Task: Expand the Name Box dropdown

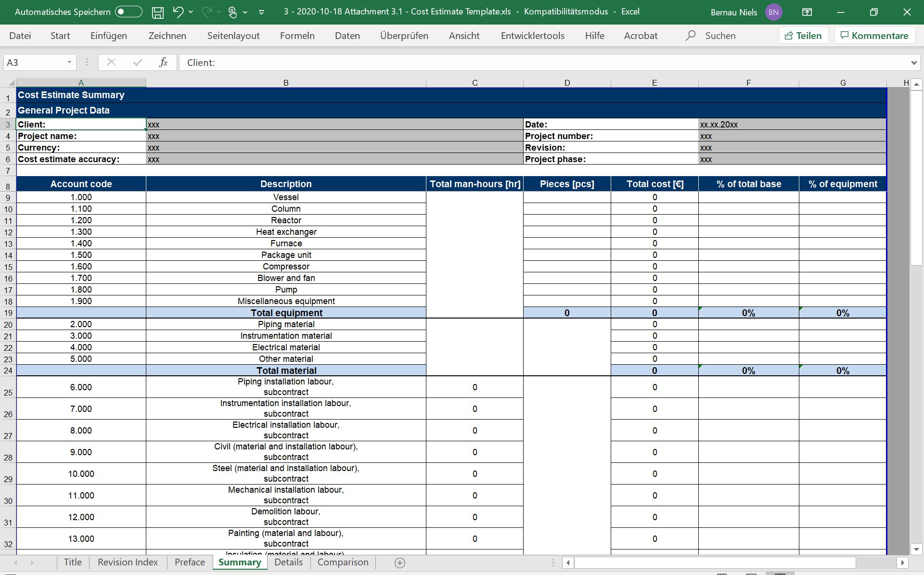Action: (69, 62)
